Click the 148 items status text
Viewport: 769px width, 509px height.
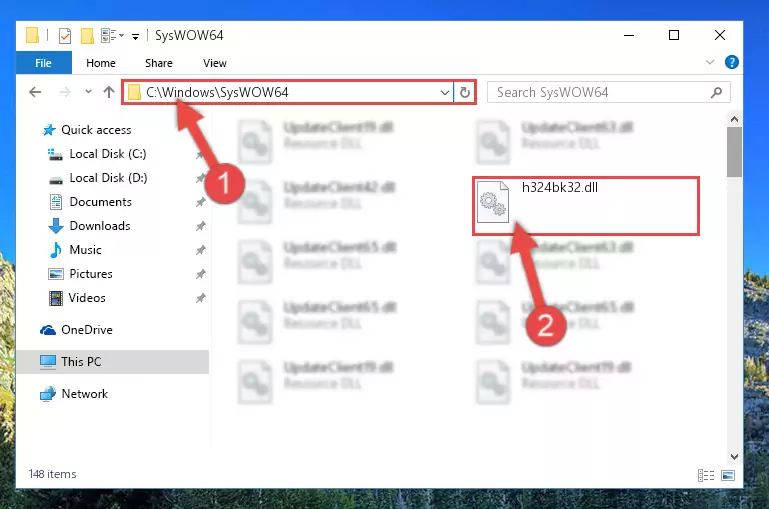[52, 474]
